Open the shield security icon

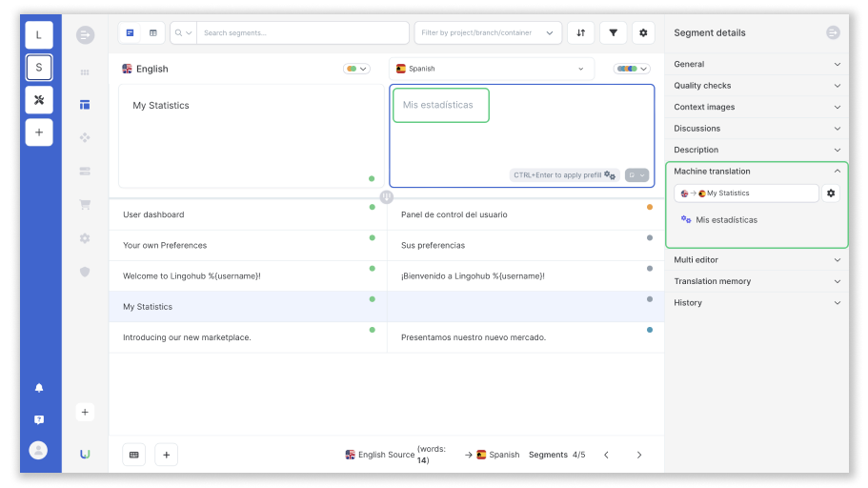[85, 272]
